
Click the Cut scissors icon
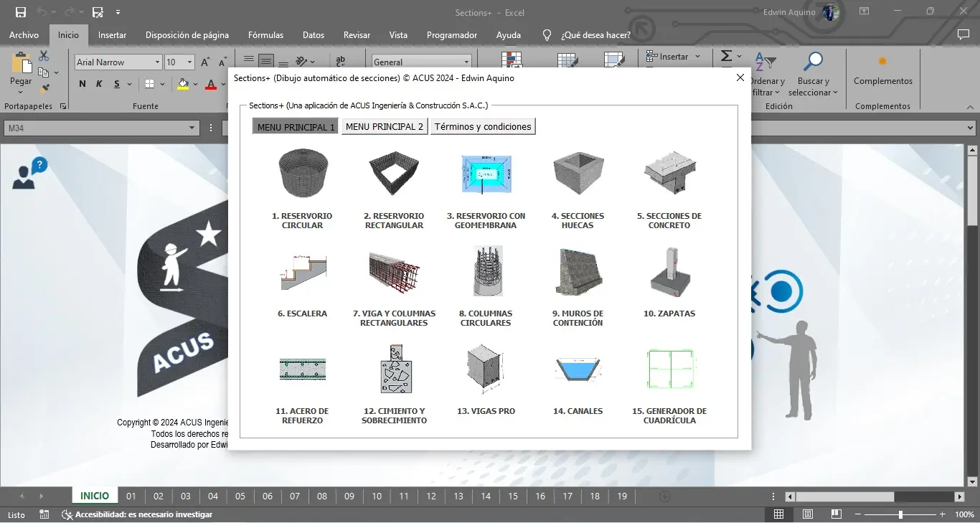[44, 56]
